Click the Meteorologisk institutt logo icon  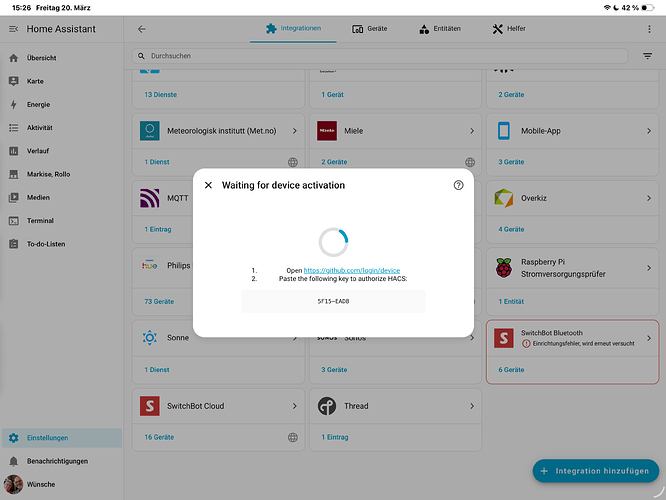point(150,131)
